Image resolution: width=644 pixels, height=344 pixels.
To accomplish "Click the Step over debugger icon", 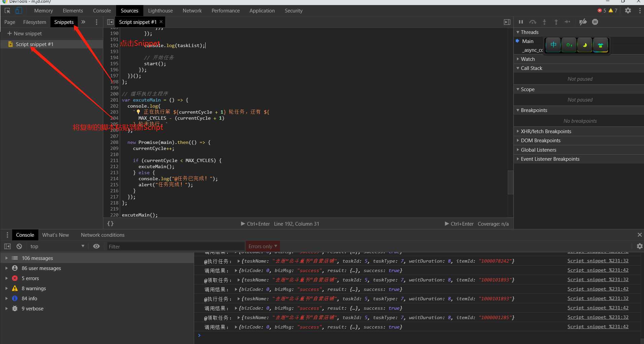I will point(532,22).
